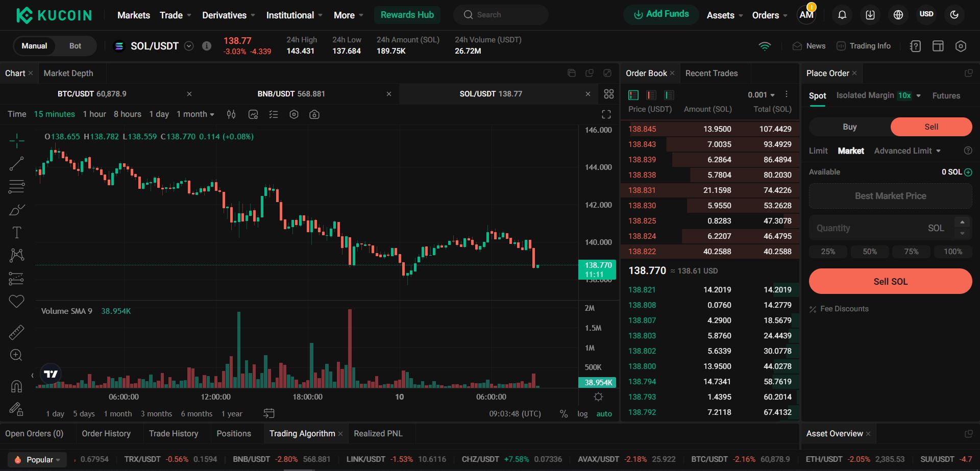Open the Futures order tab
Image resolution: width=980 pixels, height=471 pixels.
tap(946, 96)
